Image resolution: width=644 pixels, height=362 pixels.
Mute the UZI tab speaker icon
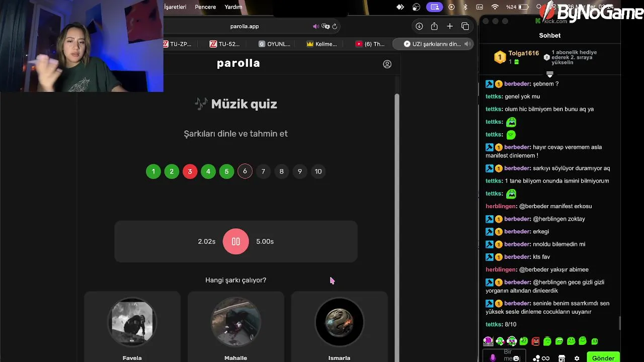[467, 44]
